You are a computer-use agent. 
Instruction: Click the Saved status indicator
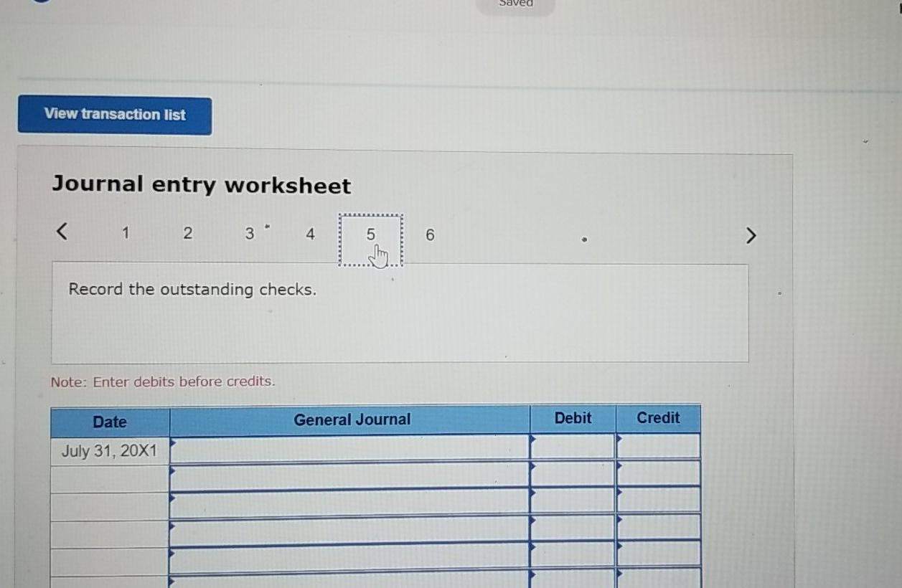point(517,4)
